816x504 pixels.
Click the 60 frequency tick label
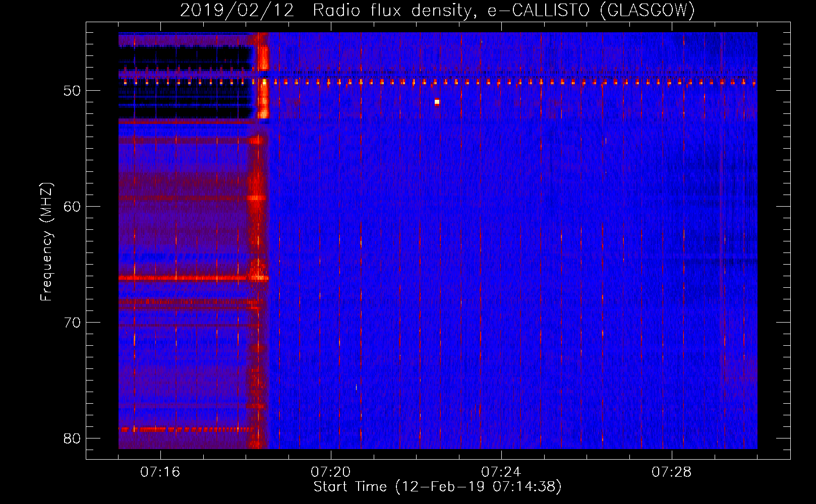click(72, 207)
